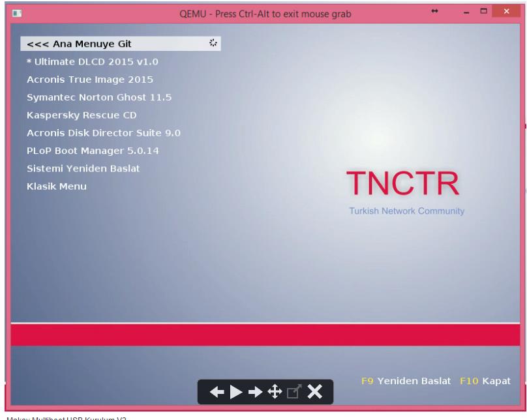Image resolution: width=527 pixels, height=420 pixels.
Task: Launch Symantec Norton Ghost 11.5
Action: click(x=99, y=97)
